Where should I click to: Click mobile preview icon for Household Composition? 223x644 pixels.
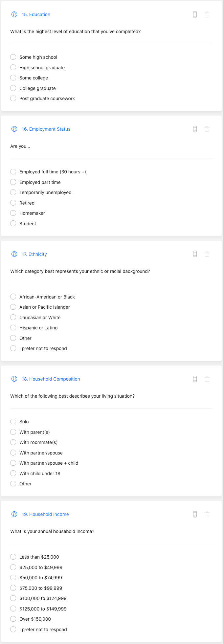tap(195, 379)
